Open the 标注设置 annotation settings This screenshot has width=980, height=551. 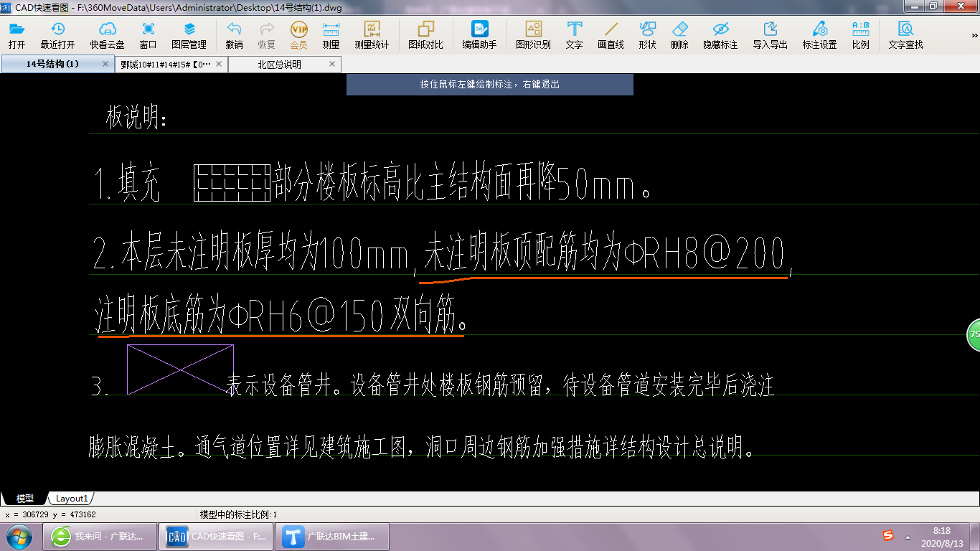[x=819, y=34]
